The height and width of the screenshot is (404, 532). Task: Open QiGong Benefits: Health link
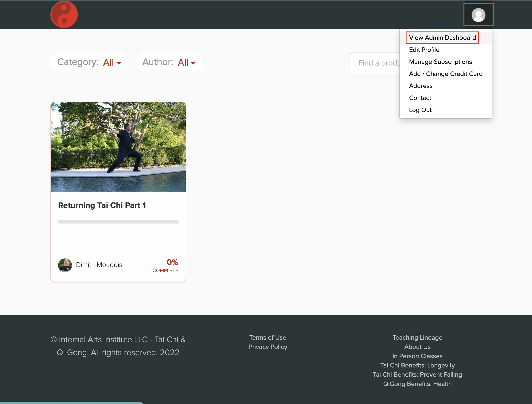pos(417,384)
